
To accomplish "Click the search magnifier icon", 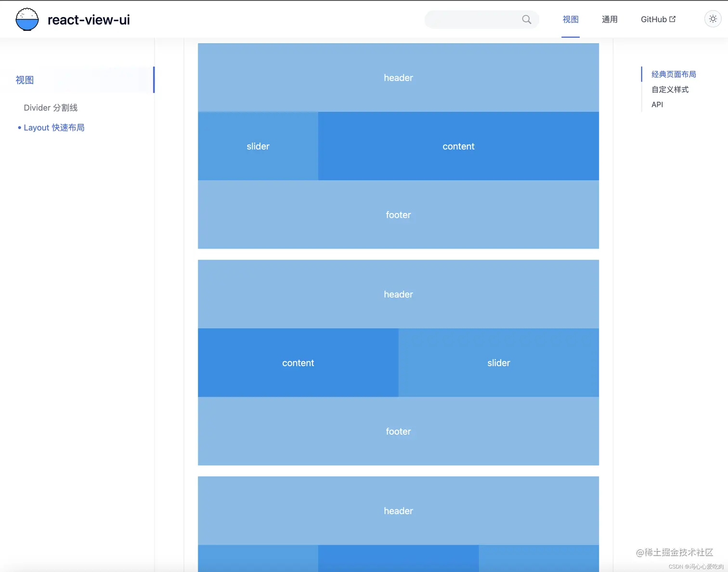I will point(527,19).
